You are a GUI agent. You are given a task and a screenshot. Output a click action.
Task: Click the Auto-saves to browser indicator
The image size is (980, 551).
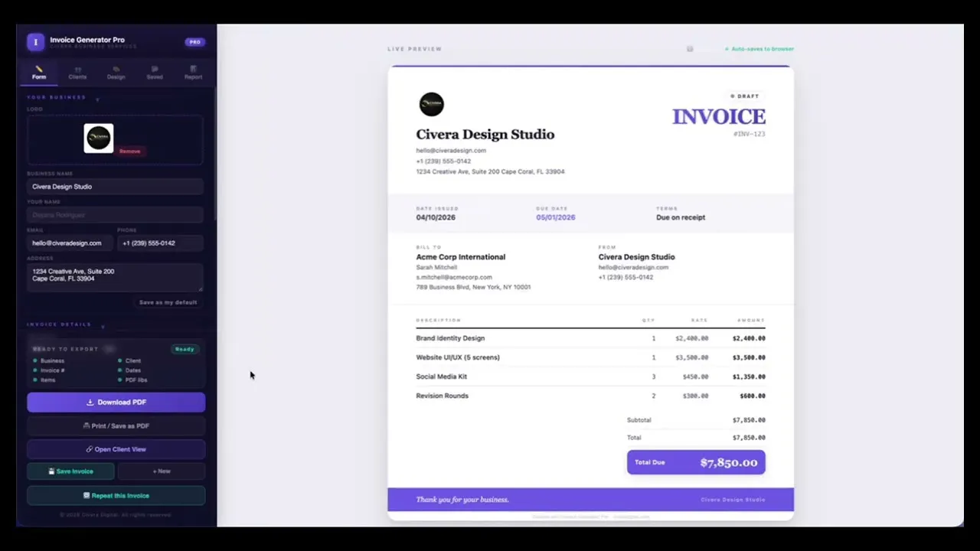[759, 49]
